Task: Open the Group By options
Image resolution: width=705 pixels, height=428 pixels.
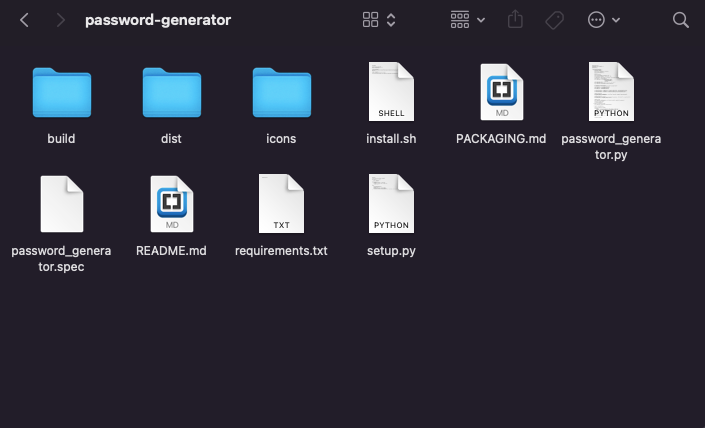Action: pyautogui.click(x=460, y=20)
